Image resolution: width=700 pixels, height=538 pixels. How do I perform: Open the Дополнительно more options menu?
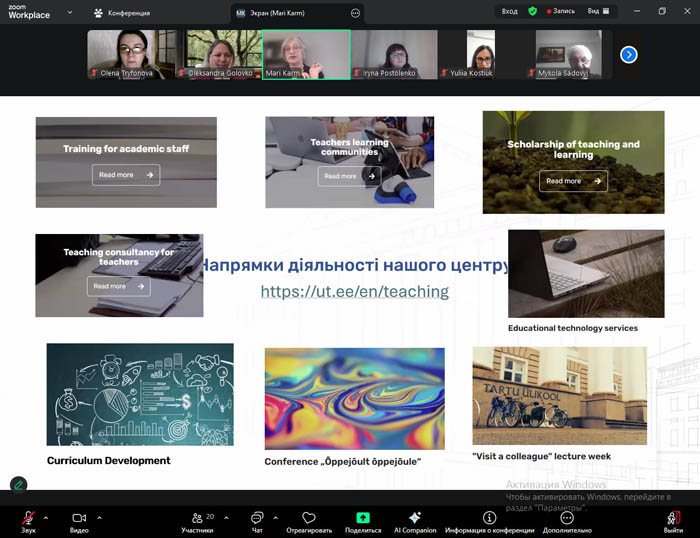click(x=568, y=517)
